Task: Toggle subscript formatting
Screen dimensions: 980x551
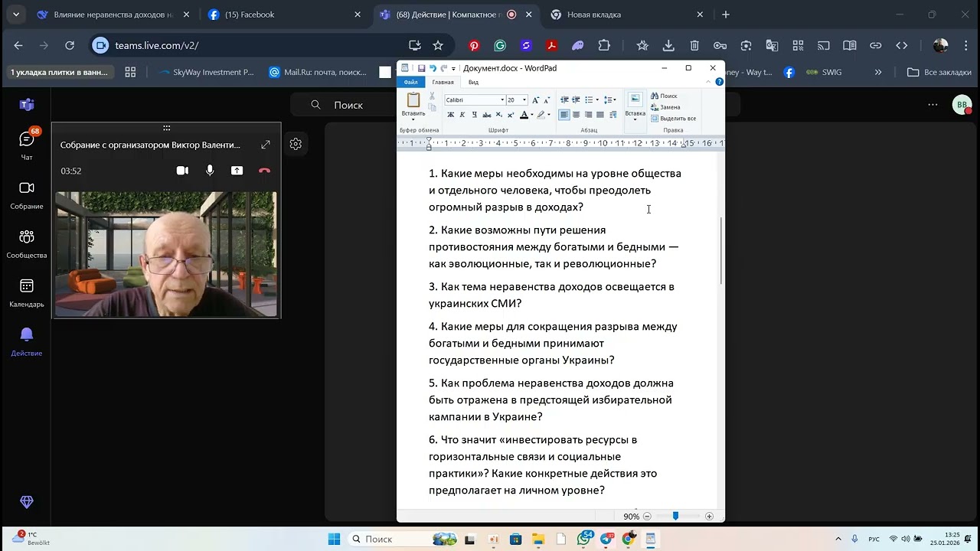Action: 498,115
